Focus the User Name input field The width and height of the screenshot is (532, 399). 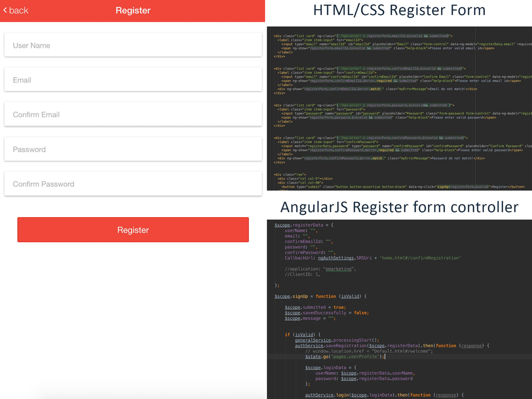click(x=133, y=45)
